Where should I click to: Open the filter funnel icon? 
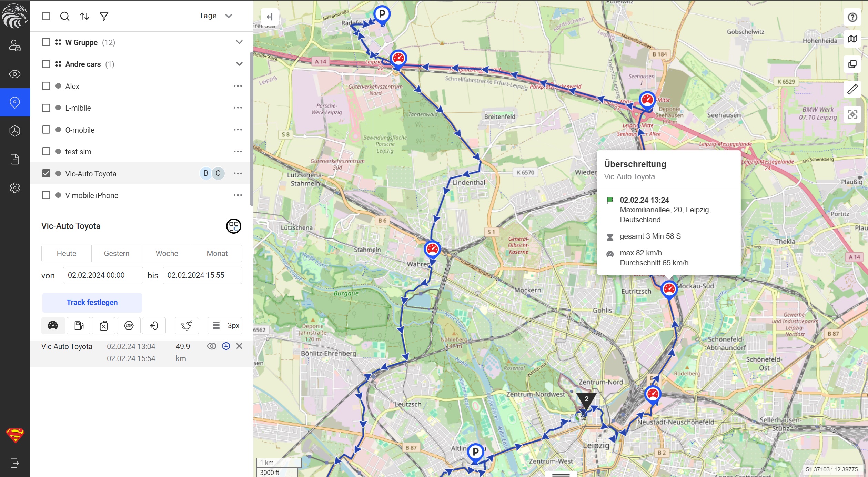click(104, 16)
